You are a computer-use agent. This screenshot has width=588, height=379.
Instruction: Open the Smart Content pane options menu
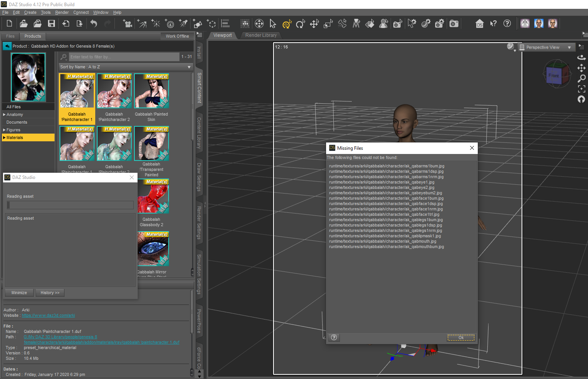pyautogui.click(x=199, y=35)
